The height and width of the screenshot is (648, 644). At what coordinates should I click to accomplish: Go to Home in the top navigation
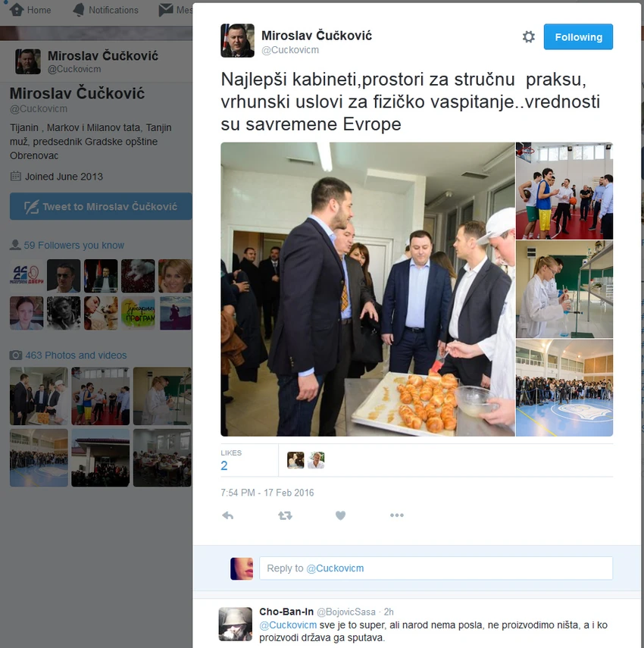click(x=30, y=10)
